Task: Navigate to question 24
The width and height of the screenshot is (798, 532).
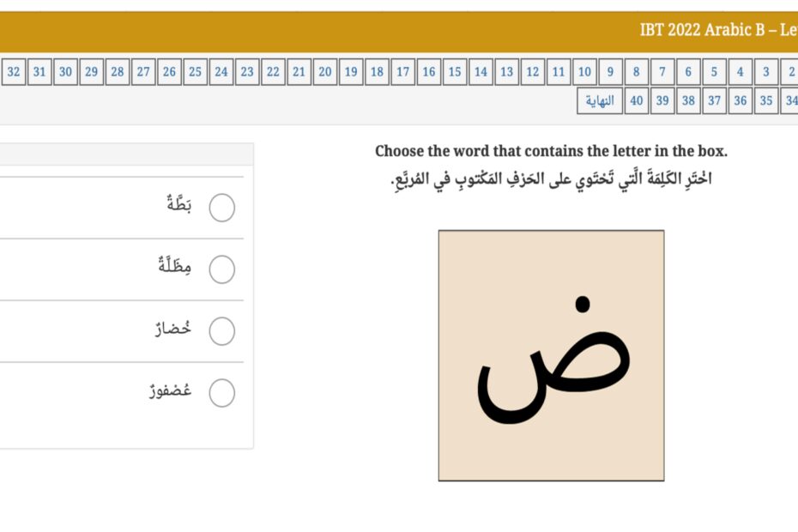Action: (221, 72)
